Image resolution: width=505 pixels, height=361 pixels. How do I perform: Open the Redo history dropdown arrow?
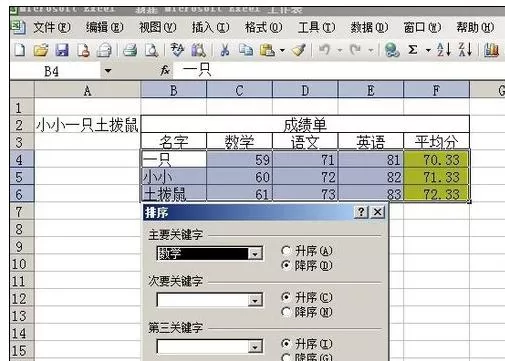(x=371, y=51)
